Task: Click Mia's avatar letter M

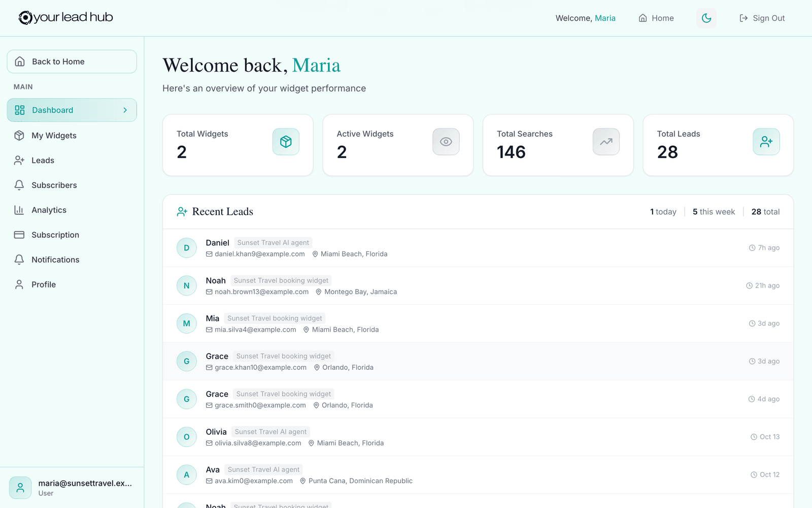Action: pyautogui.click(x=187, y=324)
